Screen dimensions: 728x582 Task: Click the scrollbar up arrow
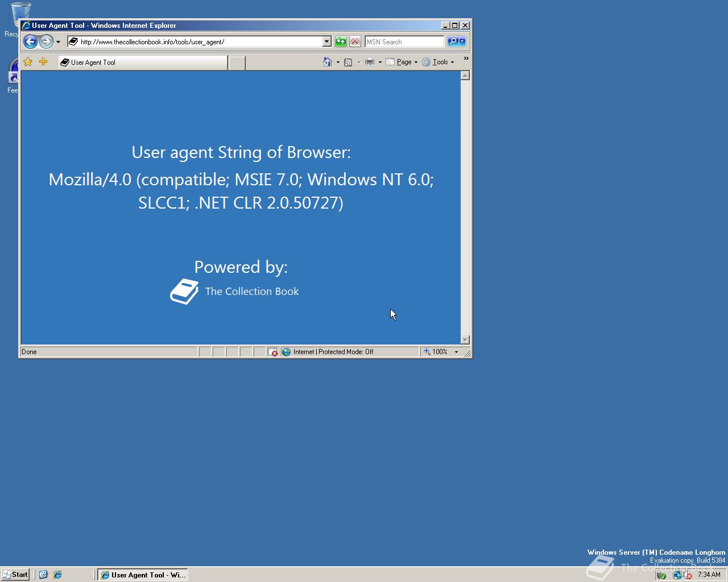(465, 76)
